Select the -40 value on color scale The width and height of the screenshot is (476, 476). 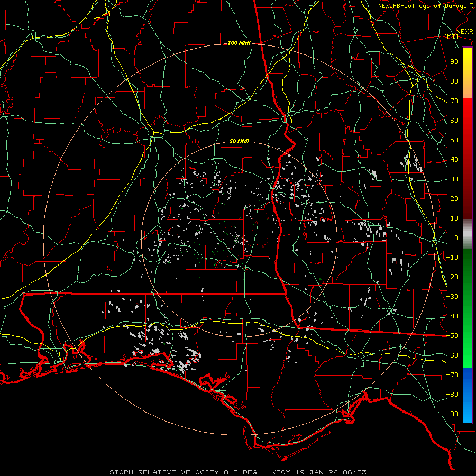click(x=452, y=316)
